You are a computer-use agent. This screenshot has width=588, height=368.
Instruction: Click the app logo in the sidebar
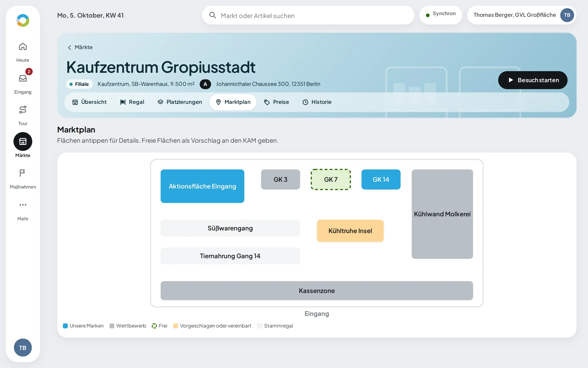pos(23,20)
